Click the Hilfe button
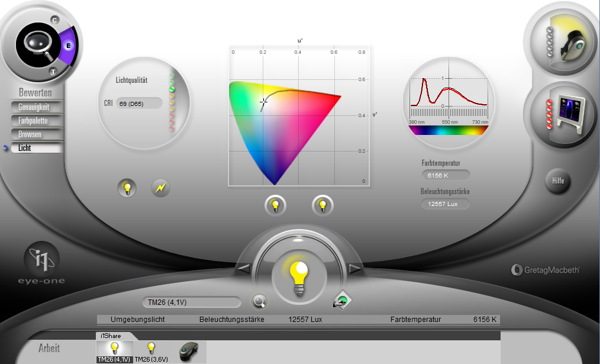The image size is (600, 364). click(558, 181)
